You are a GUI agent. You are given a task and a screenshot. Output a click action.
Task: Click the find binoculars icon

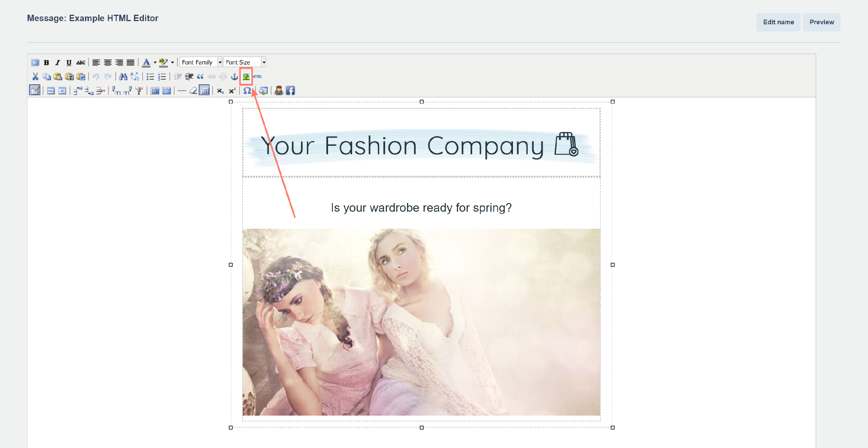(123, 77)
